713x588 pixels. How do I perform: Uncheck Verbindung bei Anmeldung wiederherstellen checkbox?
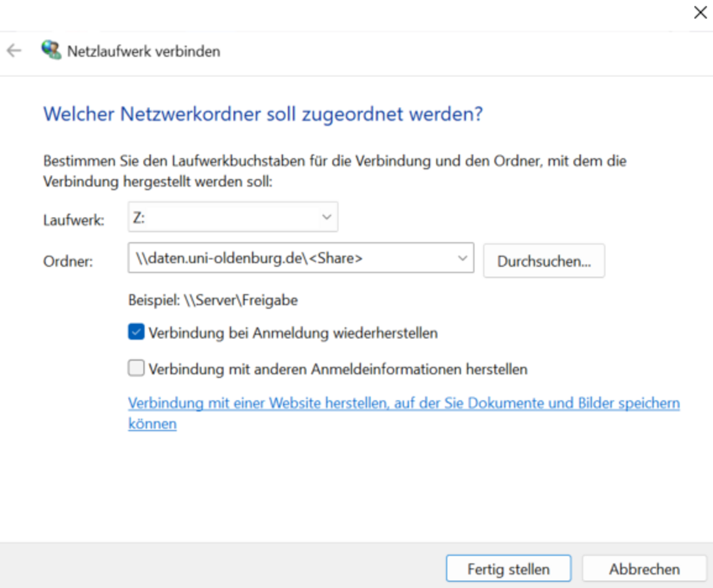[x=136, y=333]
